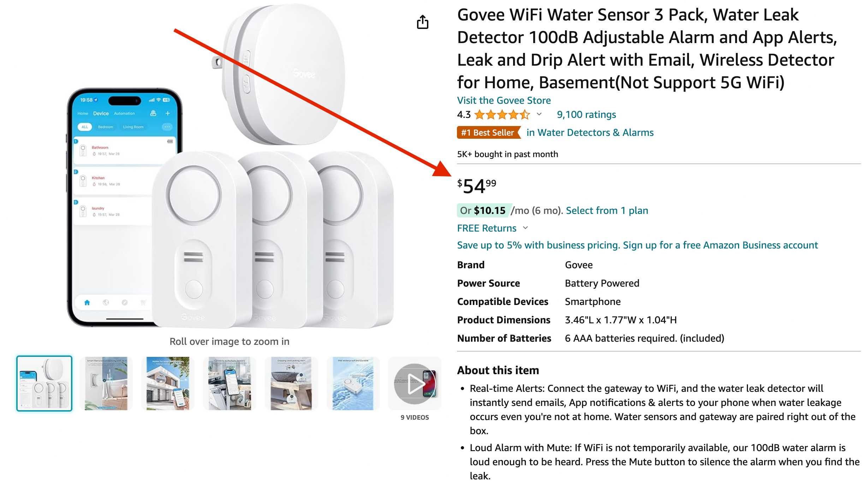
Task: Choose Select from 1 plan link
Action: (607, 211)
